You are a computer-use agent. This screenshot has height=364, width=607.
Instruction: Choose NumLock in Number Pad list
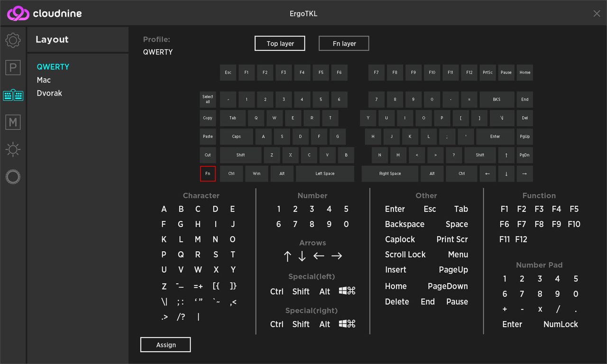(x=561, y=324)
